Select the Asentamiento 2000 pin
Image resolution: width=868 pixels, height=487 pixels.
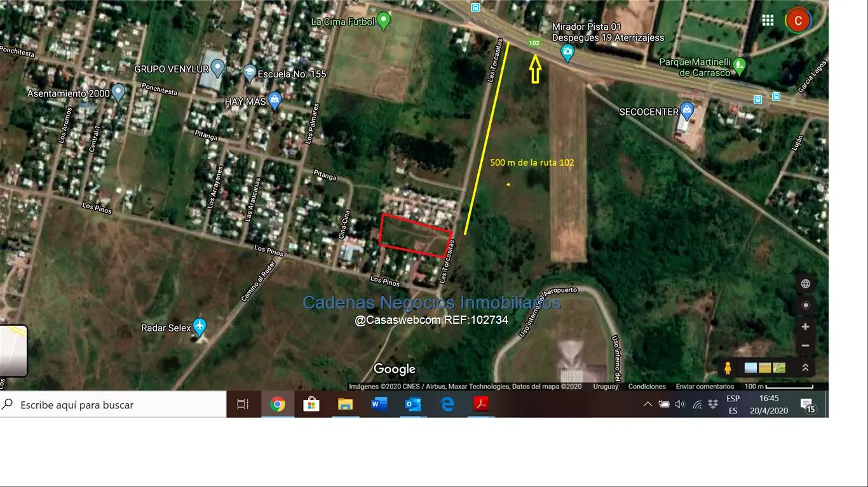pyautogui.click(x=118, y=93)
